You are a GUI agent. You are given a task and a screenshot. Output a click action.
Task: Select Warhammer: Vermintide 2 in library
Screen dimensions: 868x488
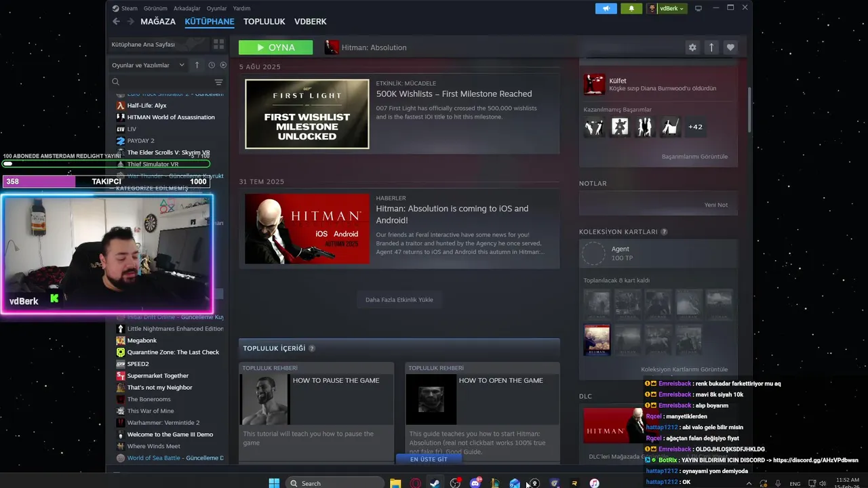[x=163, y=423]
